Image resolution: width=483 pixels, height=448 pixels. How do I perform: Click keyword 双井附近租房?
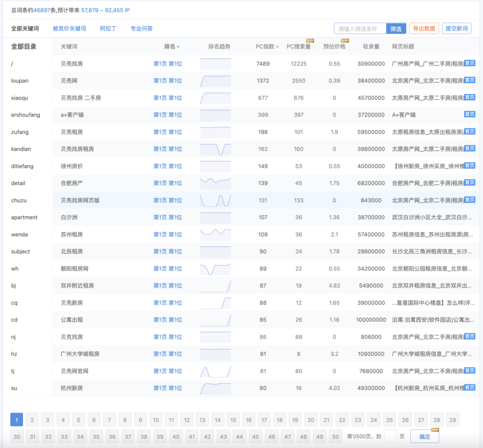point(77,286)
